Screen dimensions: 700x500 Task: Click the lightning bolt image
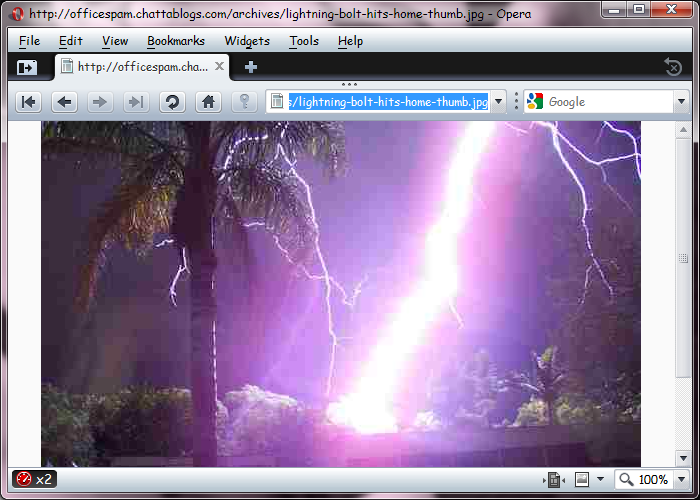point(341,294)
